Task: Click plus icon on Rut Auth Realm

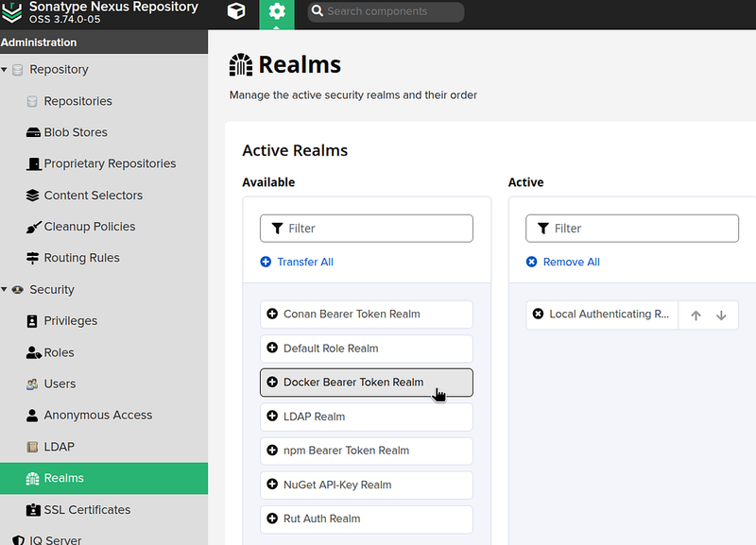Action: [x=272, y=519]
